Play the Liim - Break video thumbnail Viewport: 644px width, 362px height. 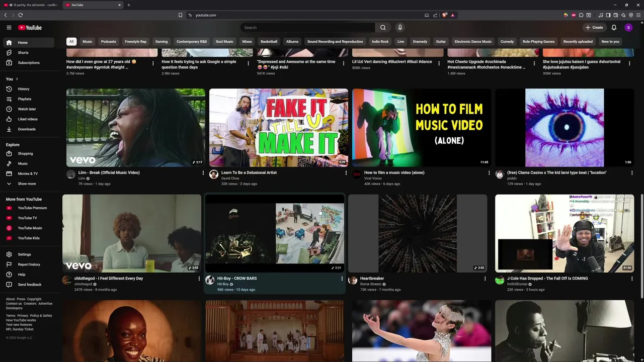coord(136,128)
